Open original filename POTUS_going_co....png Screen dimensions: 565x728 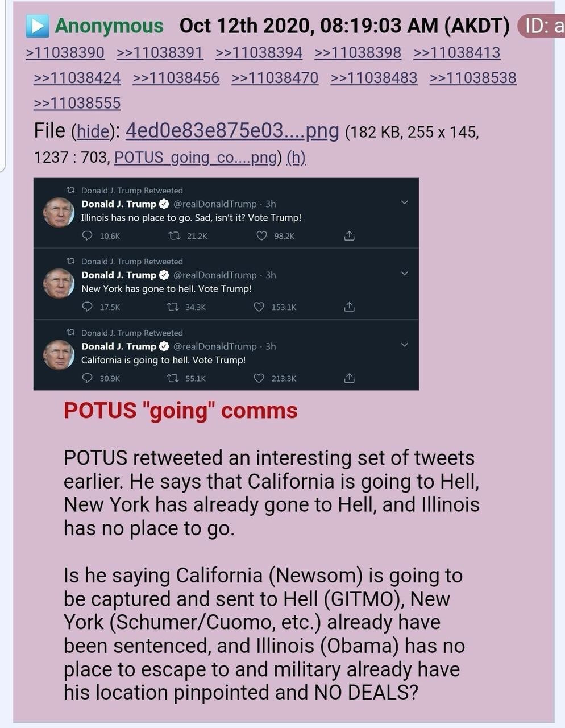coord(196,157)
